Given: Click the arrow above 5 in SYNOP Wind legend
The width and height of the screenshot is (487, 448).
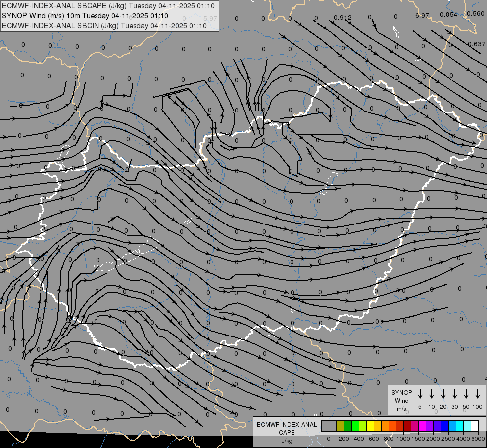Looking at the screenshot, I should coord(420,394).
